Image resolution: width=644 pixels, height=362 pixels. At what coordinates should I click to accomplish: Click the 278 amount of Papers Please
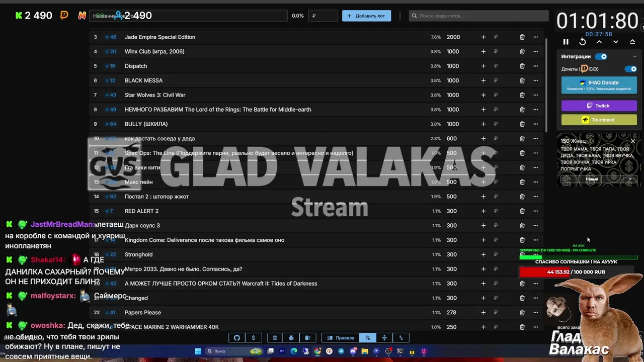[x=451, y=313]
